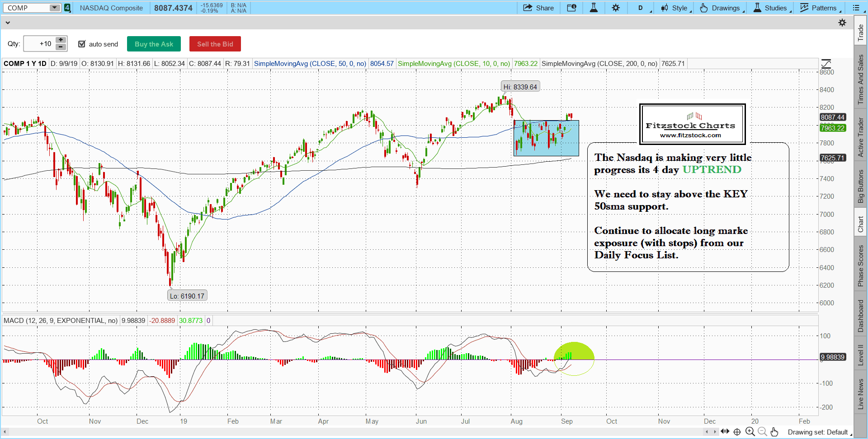
Task: Click the quantity input field
Action: coord(39,44)
